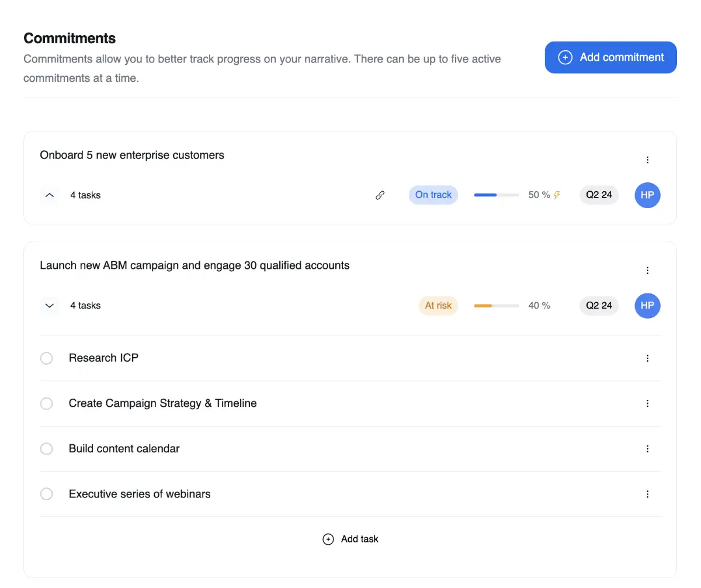The image size is (701, 588).
Task: Open options for Executive series of webinars
Action: [x=647, y=494]
